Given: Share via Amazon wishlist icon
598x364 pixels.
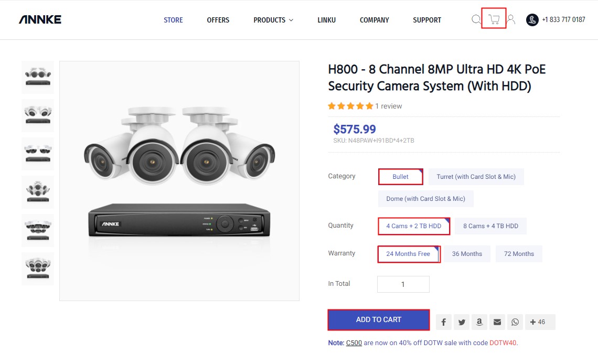Looking at the screenshot, I should tap(479, 322).
